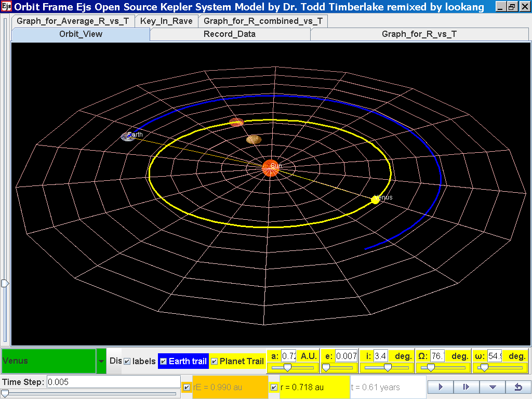Toggle the labels checkbox
Viewport: 532px width, 399px height.
[127, 361]
